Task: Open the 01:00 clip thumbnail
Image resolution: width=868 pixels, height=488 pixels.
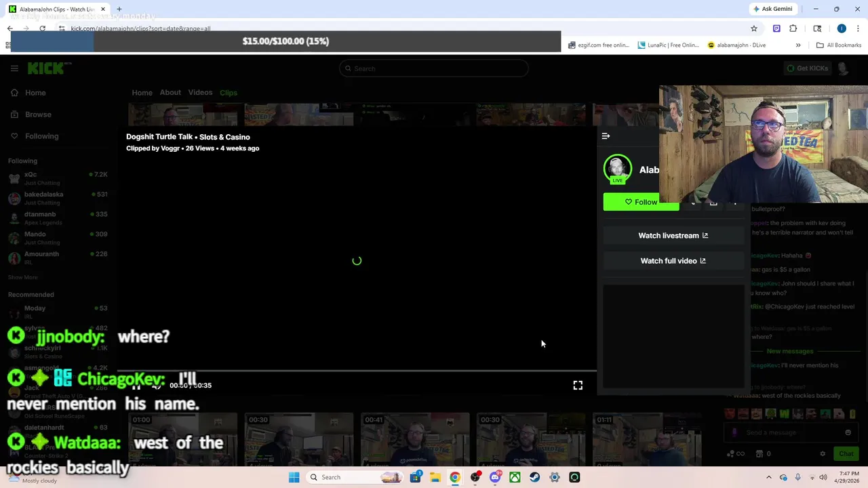Action: (183, 440)
